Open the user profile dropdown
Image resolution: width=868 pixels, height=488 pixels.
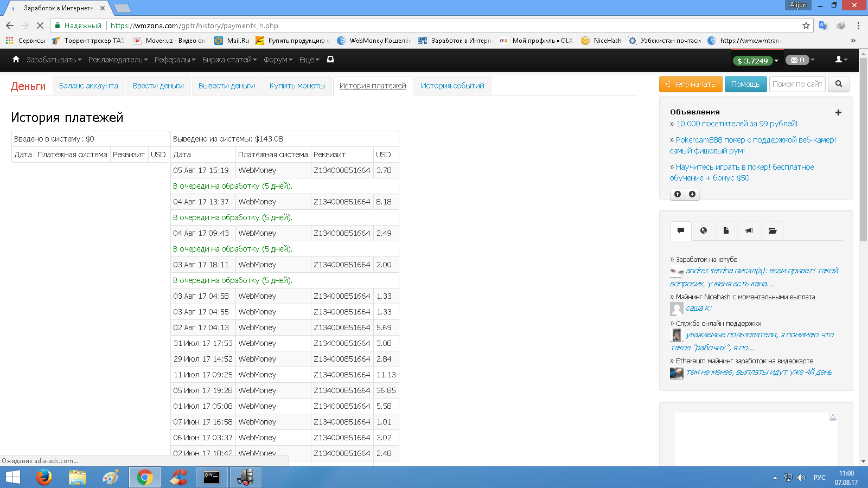click(841, 60)
